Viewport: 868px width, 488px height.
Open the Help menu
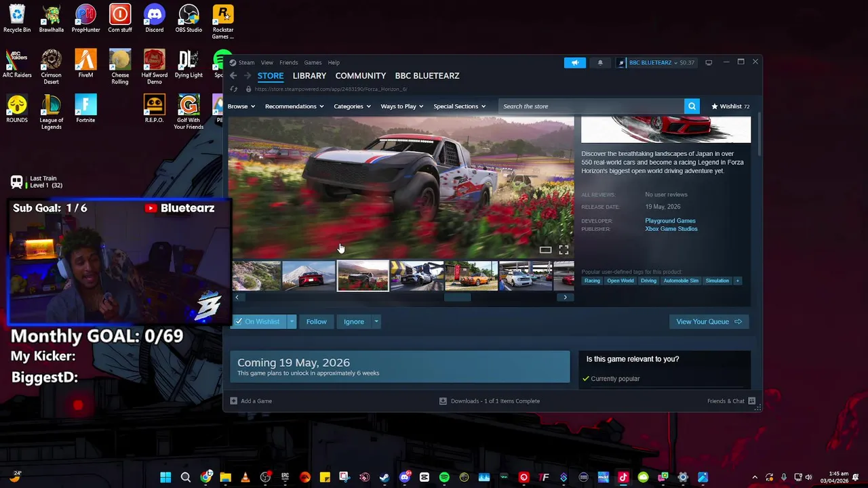(x=334, y=62)
